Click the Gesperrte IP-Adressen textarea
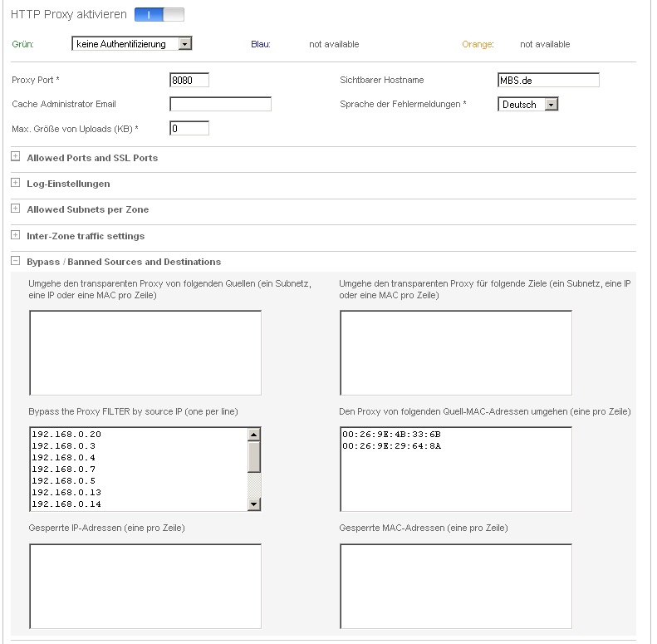Viewport: 657px width, 644px height. tap(145, 586)
